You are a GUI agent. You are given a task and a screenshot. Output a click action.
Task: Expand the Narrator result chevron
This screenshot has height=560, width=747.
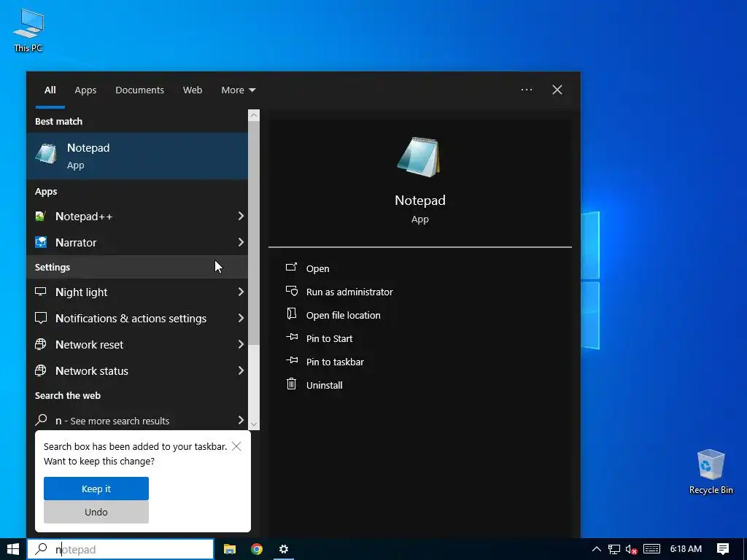tap(241, 242)
